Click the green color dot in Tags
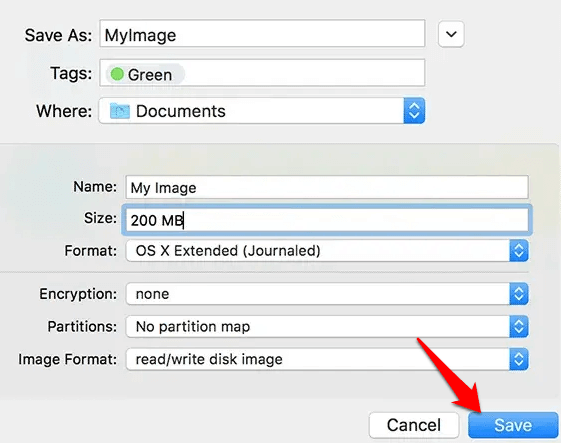This screenshot has height=443, width=561. click(117, 74)
